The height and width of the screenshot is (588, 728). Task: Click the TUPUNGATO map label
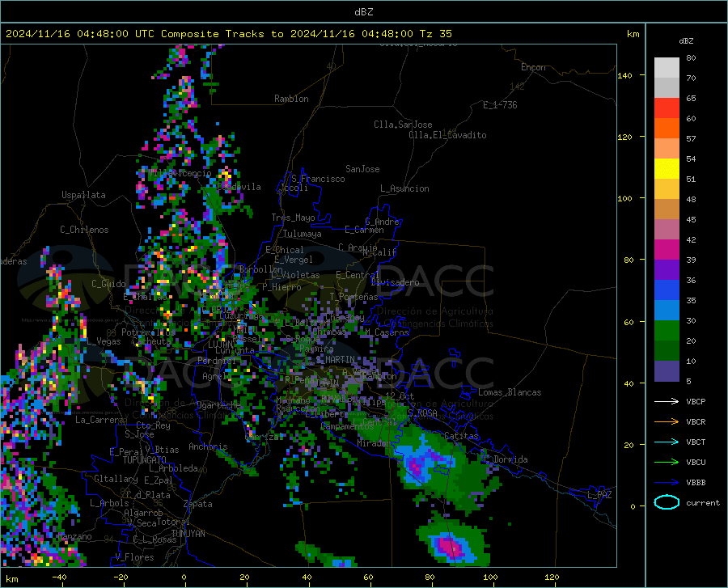[145, 460]
